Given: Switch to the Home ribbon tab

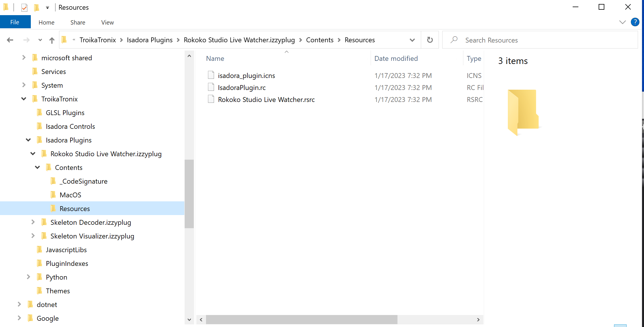Looking at the screenshot, I should tap(47, 22).
